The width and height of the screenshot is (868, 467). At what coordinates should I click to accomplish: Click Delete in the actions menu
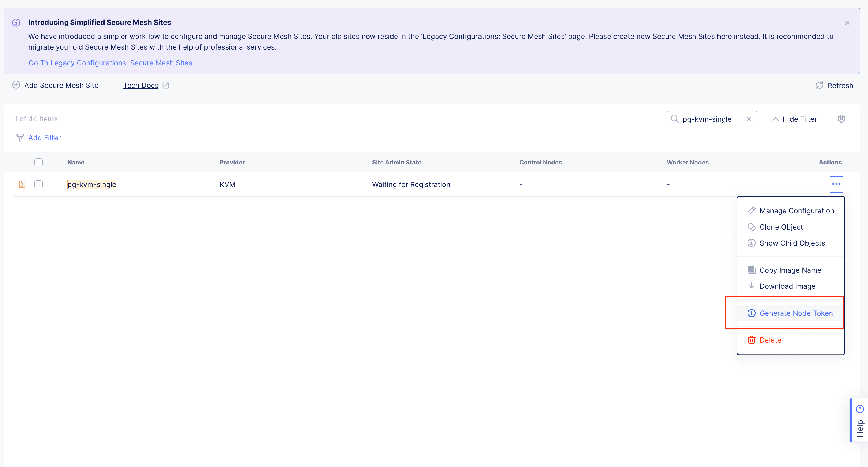click(770, 340)
